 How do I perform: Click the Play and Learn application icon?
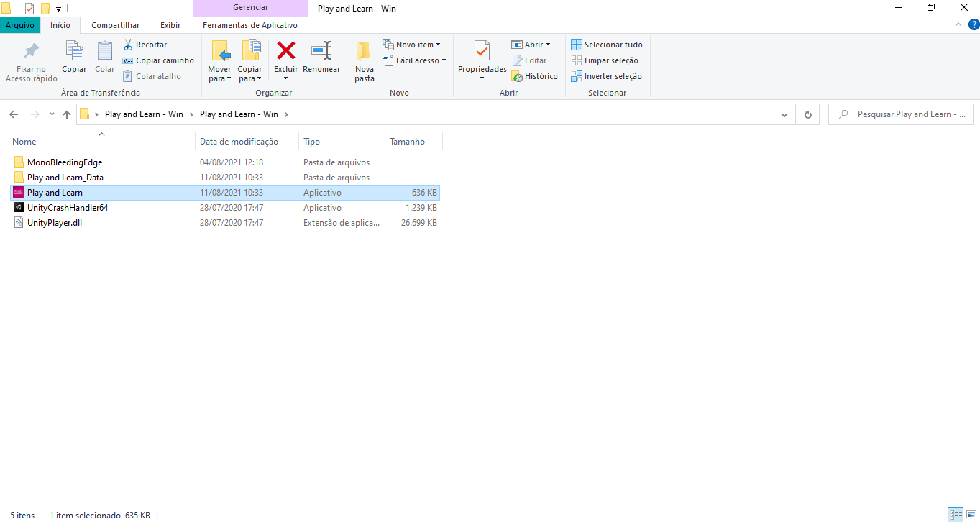click(x=19, y=193)
